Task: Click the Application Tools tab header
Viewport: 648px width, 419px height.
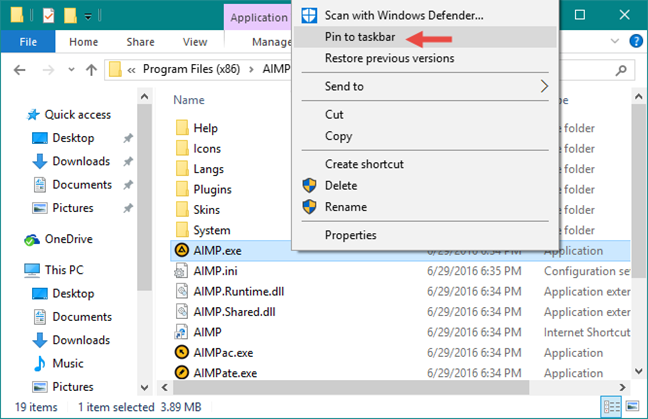Action: click(259, 18)
